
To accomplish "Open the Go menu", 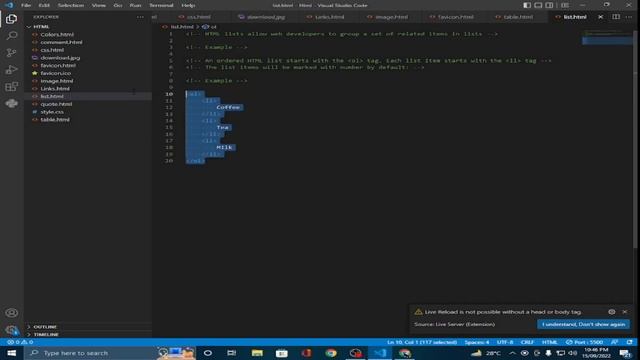I will pyautogui.click(x=118, y=5).
